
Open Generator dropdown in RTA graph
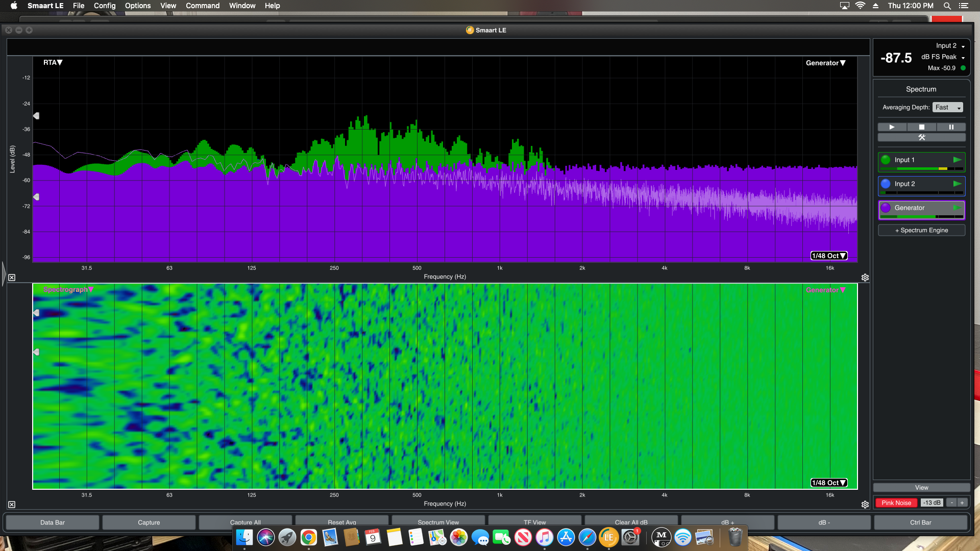[x=825, y=63]
